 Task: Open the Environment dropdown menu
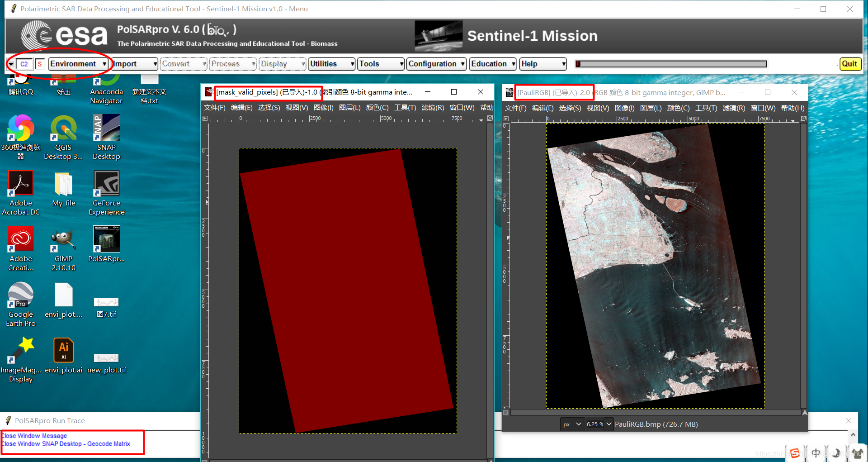pyautogui.click(x=78, y=64)
